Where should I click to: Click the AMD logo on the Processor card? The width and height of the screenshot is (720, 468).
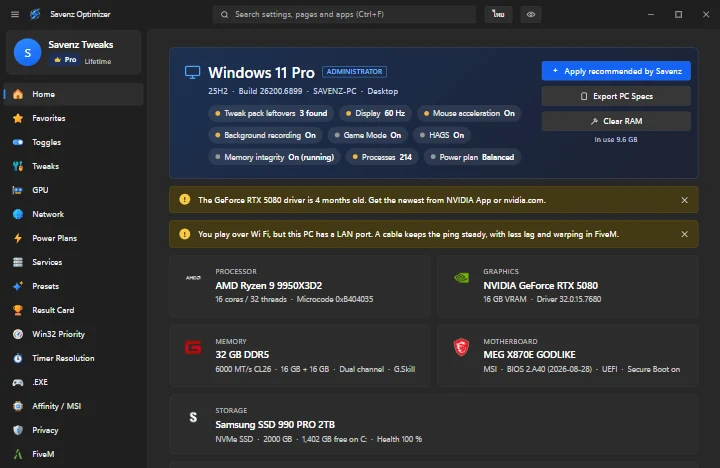[x=193, y=278]
